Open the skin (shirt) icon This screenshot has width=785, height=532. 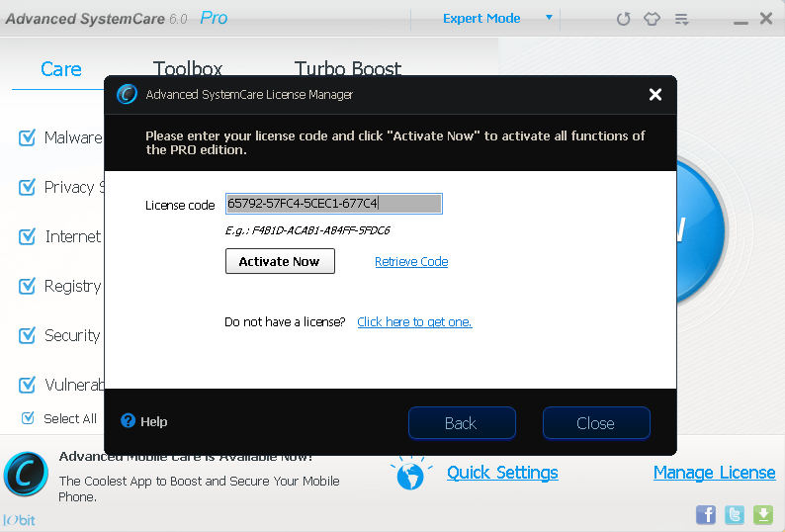click(x=652, y=19)
